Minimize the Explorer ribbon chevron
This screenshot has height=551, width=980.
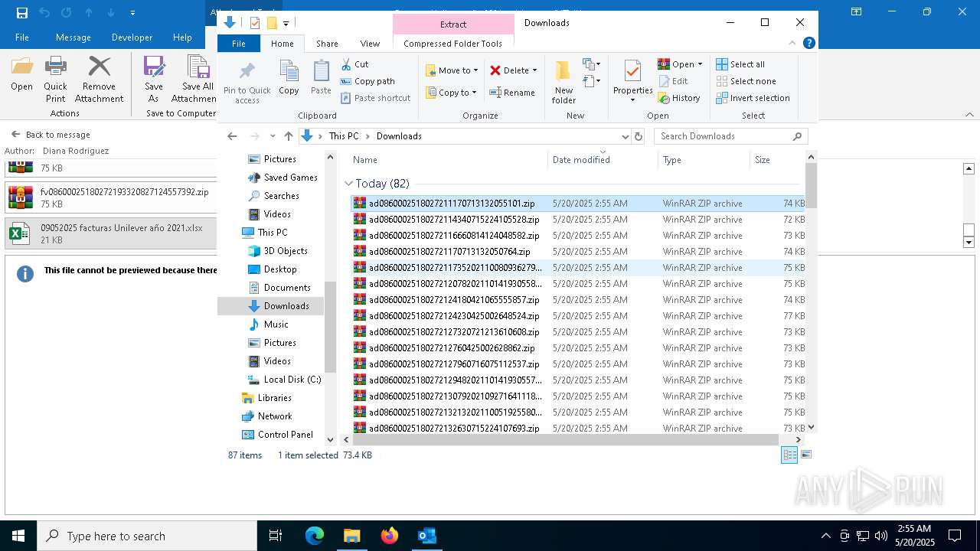point(792,44)
